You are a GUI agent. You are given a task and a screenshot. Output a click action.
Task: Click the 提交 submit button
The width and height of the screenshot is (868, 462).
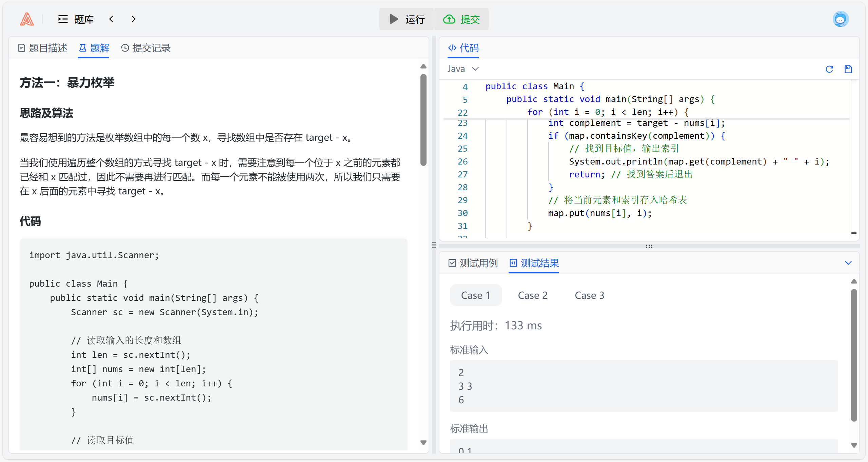coord(461,19)
